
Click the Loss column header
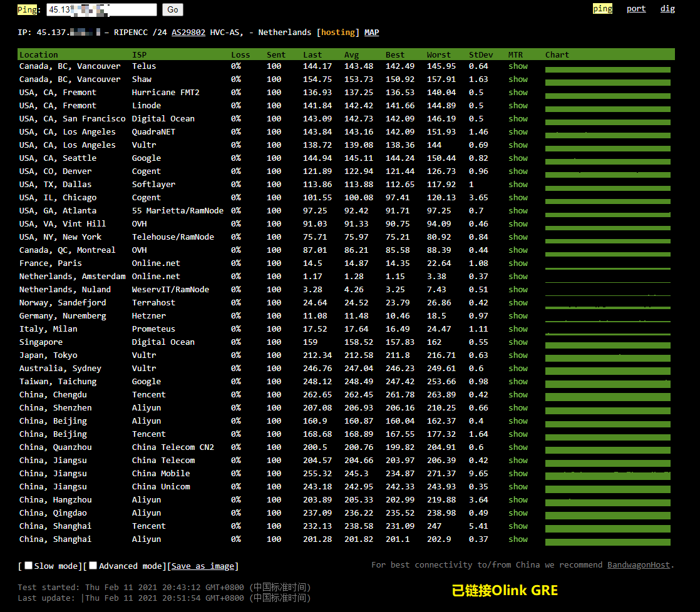point(240,54)
